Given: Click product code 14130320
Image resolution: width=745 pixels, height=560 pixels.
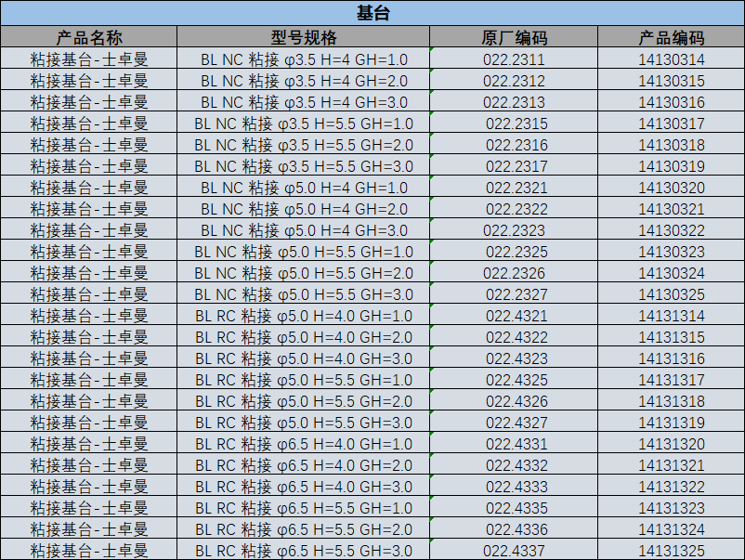Looking at the screenshot, I should (671, 188).
